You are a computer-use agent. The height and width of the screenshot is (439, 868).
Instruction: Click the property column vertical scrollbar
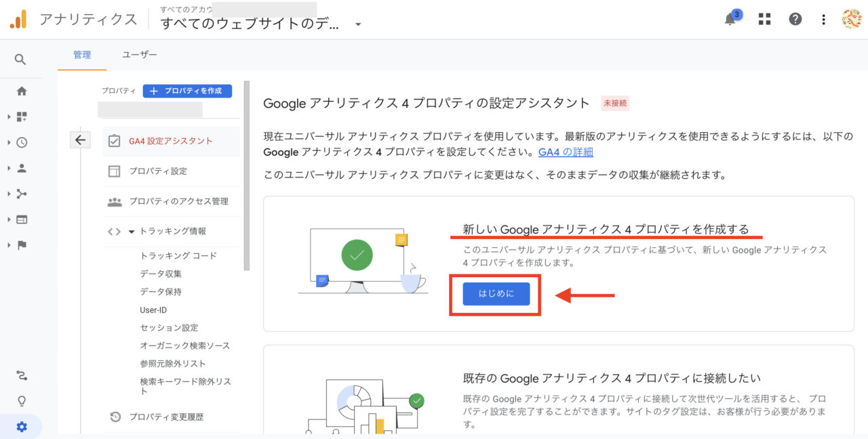coord(247,176)
